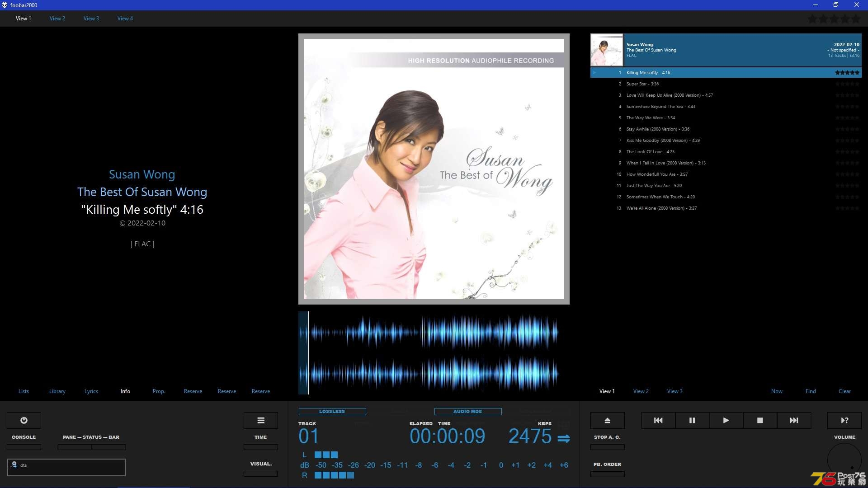Toggle the STOP A. C. indicator bar
This screenshot has height=488, width=868.
tap(608, 447)
